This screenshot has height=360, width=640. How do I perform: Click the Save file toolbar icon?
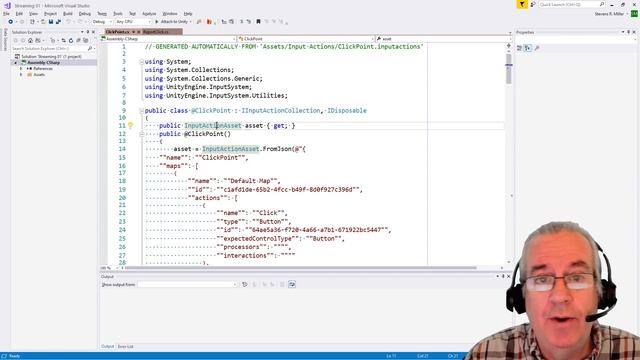[51, 22]
